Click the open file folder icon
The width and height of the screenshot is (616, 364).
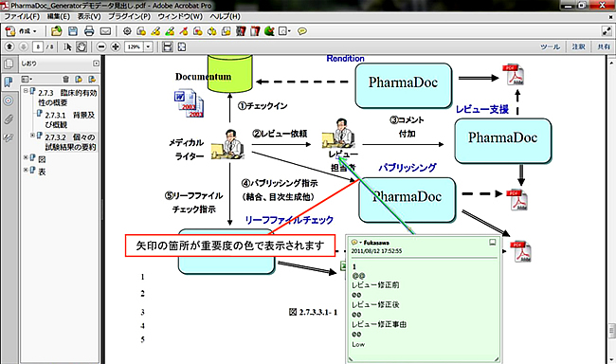point(57,31)
